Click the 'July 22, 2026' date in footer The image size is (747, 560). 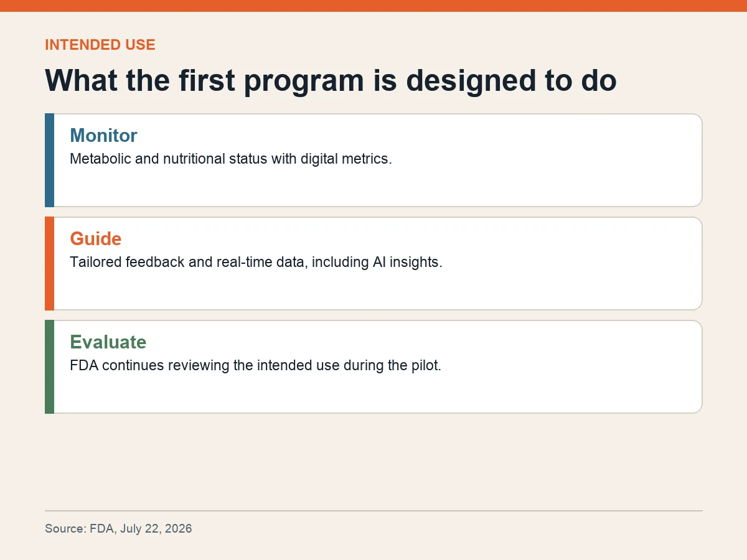[x=156, y=529]
